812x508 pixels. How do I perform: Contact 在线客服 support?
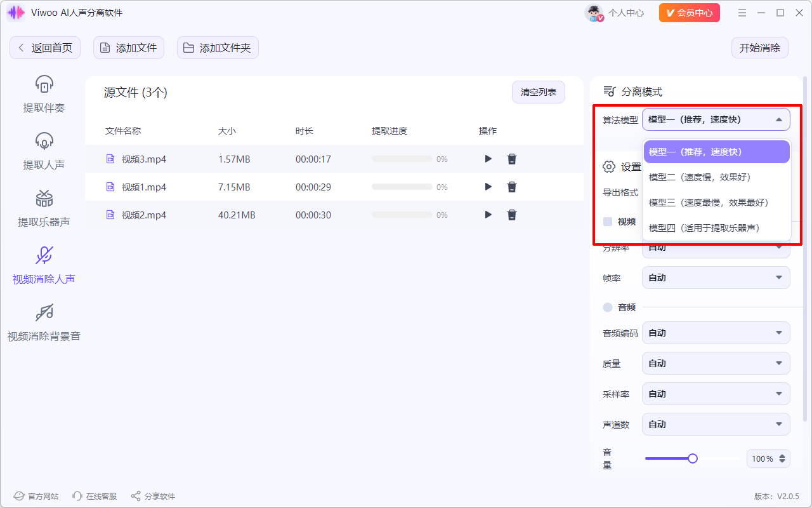pyautogui.click(x=95, y=496)
